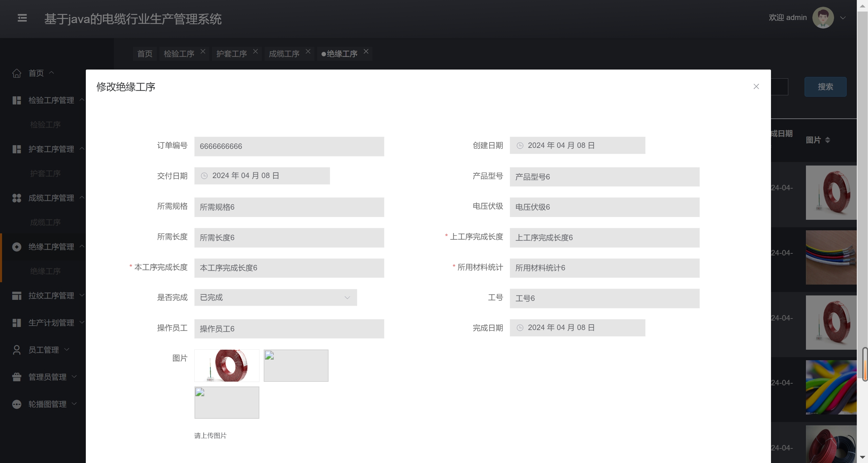Image resolution: width=868 pixels, height=463 pixels.
Task: Click the 操作员工 input field
Action: click(x=289, y=329)
